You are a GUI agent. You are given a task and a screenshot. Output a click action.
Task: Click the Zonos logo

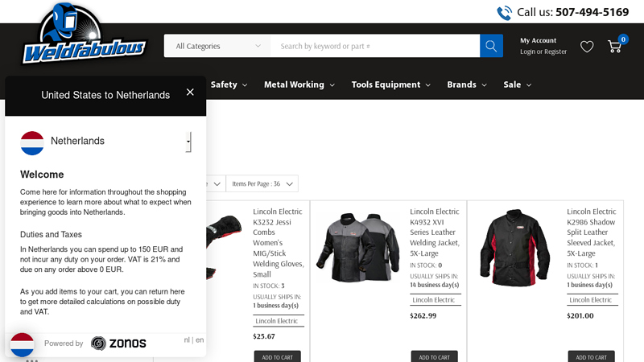(118, 343)
